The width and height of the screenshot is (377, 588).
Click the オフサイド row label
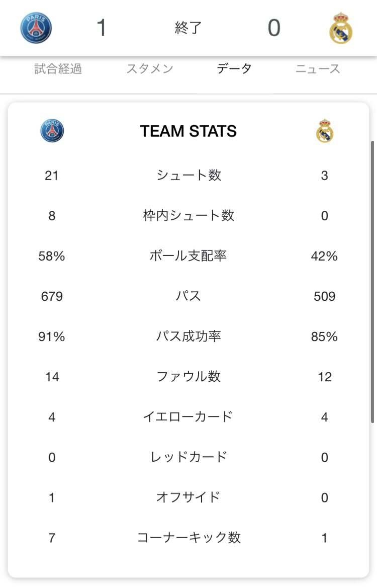(x=188, y=497)
